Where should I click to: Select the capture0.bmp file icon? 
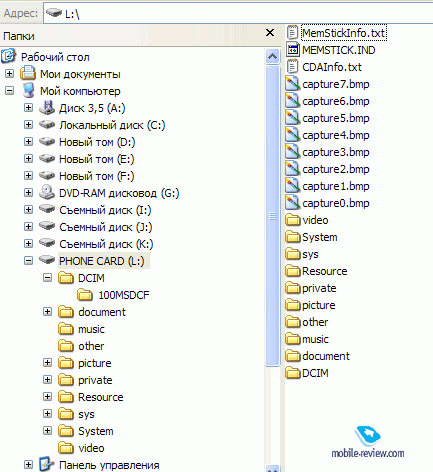(292, 203)
